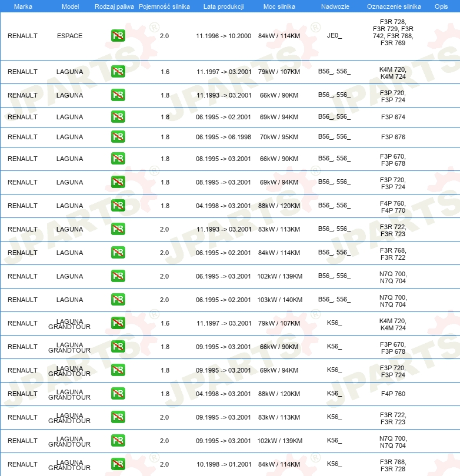Screen dimensions: 460x476
Task: Click the fuel icon for Grandtour 10.1998 row
Action: 118,464
